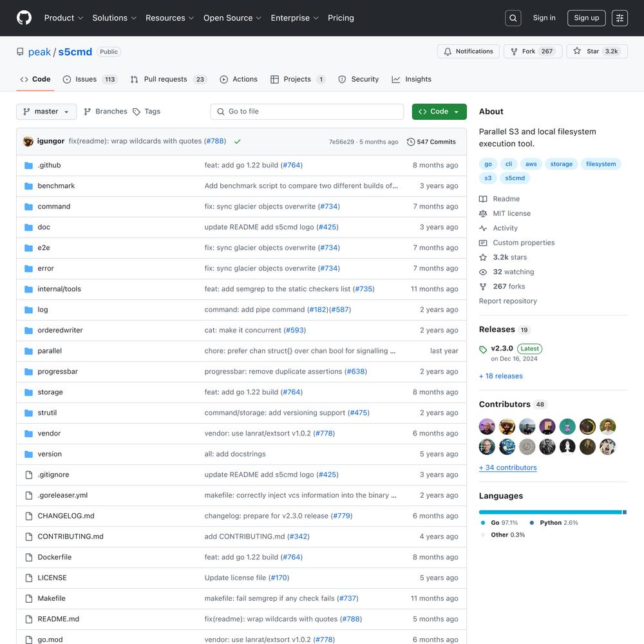
Task: Open the Pricing page
Action: pos(341,17)
